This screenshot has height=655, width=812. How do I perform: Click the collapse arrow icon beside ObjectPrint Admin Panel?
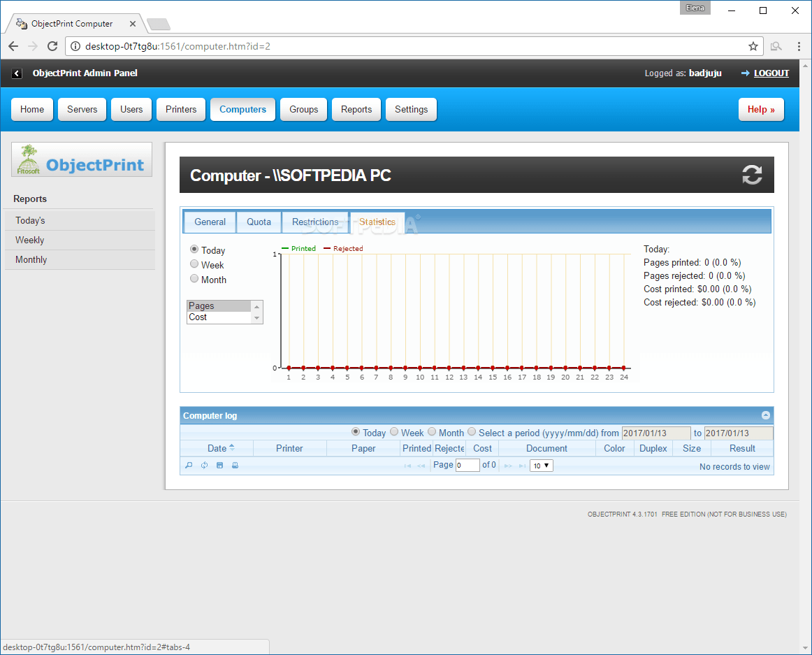pos(17,73)
